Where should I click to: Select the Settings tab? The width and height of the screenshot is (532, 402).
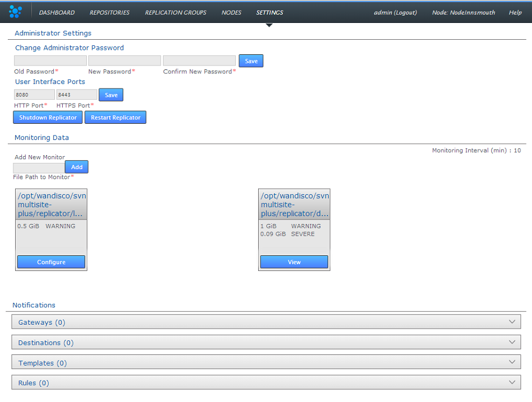click(269, 12)
